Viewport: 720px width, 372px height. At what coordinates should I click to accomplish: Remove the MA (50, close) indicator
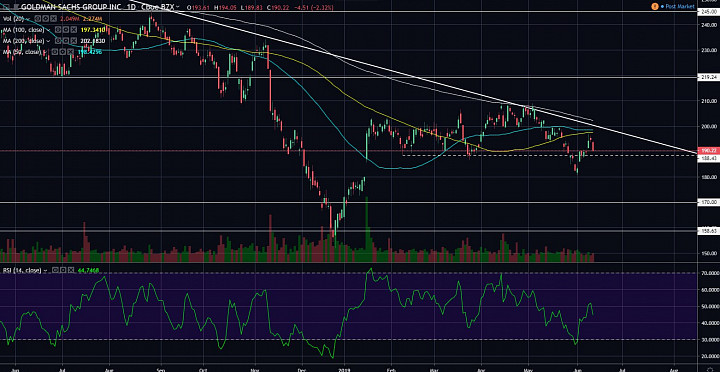click(70, 52)
